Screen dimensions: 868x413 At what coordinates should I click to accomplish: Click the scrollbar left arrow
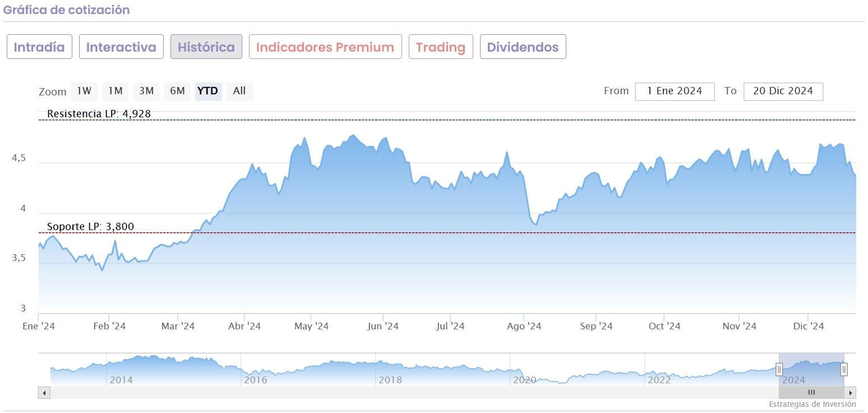[x=44, y=393]
